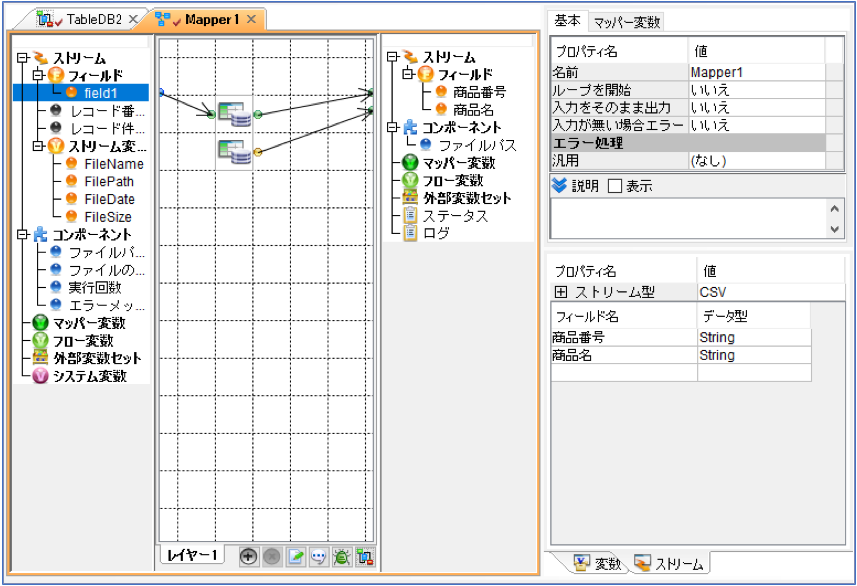Collapse the left ストリーム tree node
This screenshot has width=857, height=586.
pyautogui.click(x=22, y=57)
